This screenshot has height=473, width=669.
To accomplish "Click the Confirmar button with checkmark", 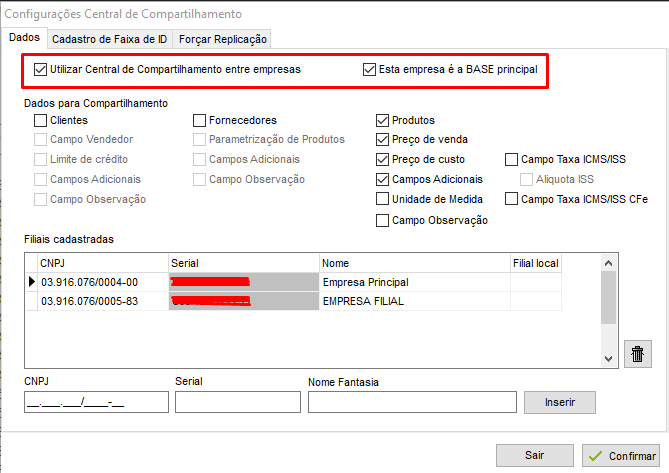I will tap(622, 455).
